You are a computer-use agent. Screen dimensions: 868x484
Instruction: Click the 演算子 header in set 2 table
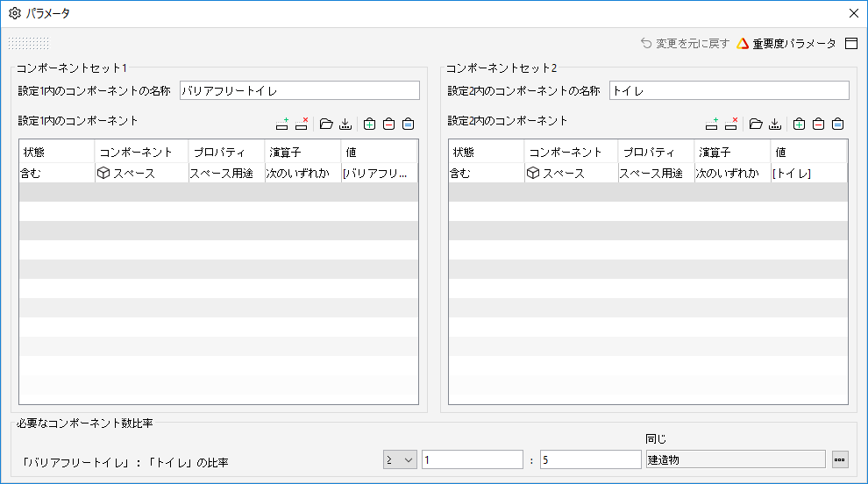(732, 152)
